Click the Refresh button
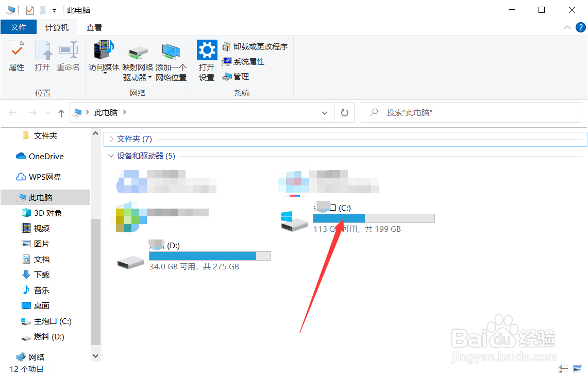Viewport: 588px width, 377px height. click(345, 113)
